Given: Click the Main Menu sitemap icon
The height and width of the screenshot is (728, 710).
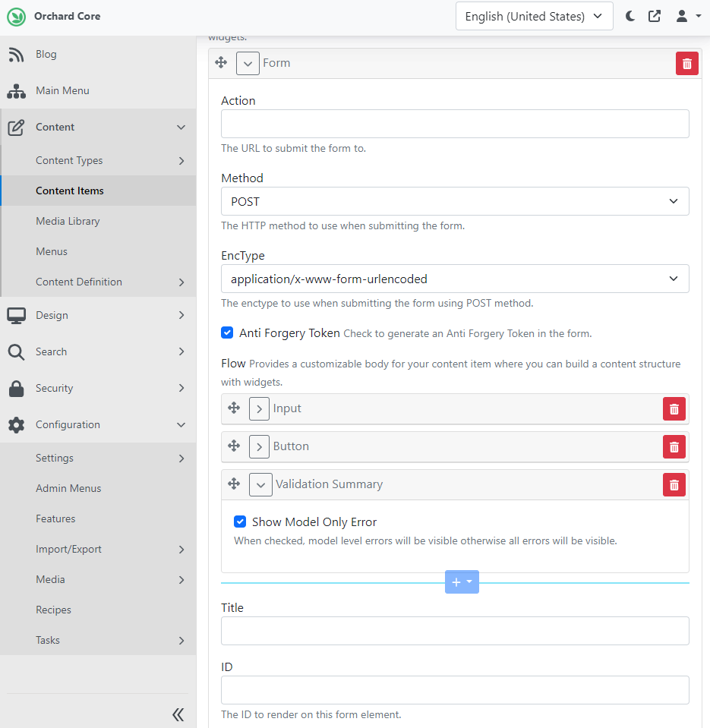Looking at the screenshot, I should 16,91.
